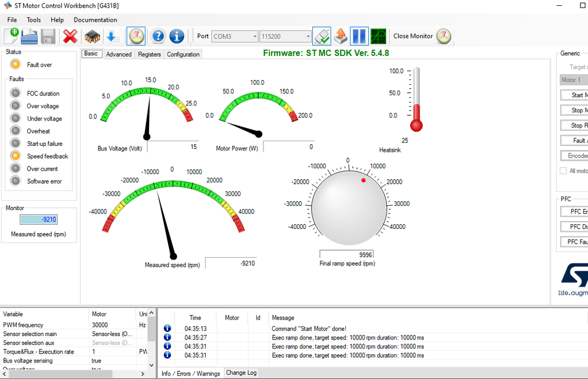The height and width of the screenshot is (379, 588).
Task: Click the final ramp speed knob
Action: pos(349,208)
